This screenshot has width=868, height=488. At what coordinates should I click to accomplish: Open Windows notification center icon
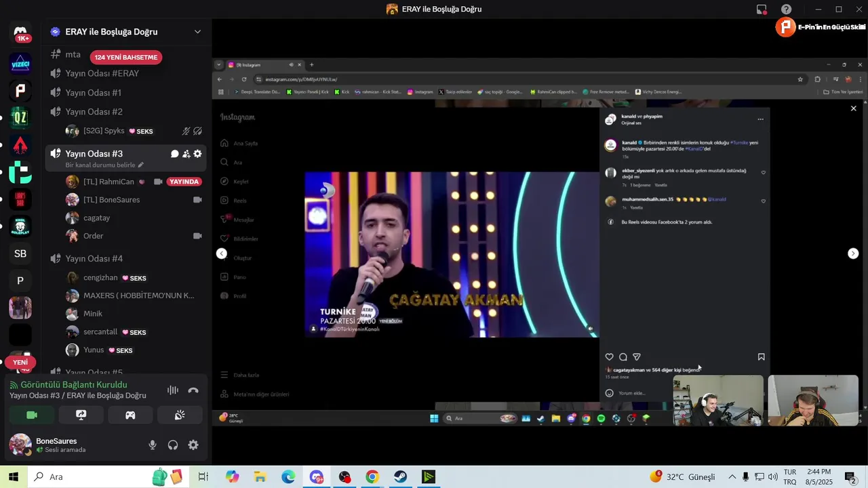point(850,476)
